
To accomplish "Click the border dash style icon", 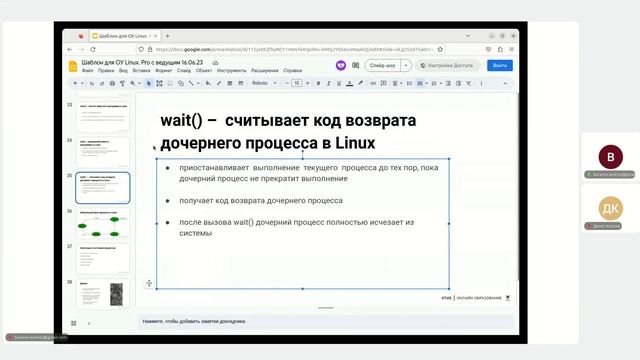I will pos(240,83).
